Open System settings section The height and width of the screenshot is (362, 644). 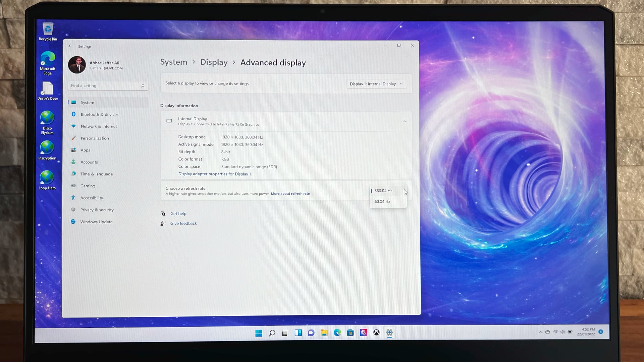87,102
